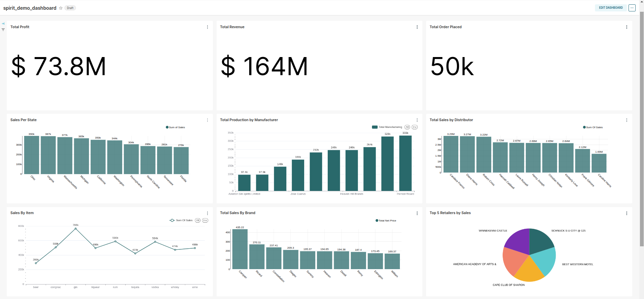The image size is (644, 299).
Task: Invert legend selection in Sales By Item chart
Action: coord(205,220)
